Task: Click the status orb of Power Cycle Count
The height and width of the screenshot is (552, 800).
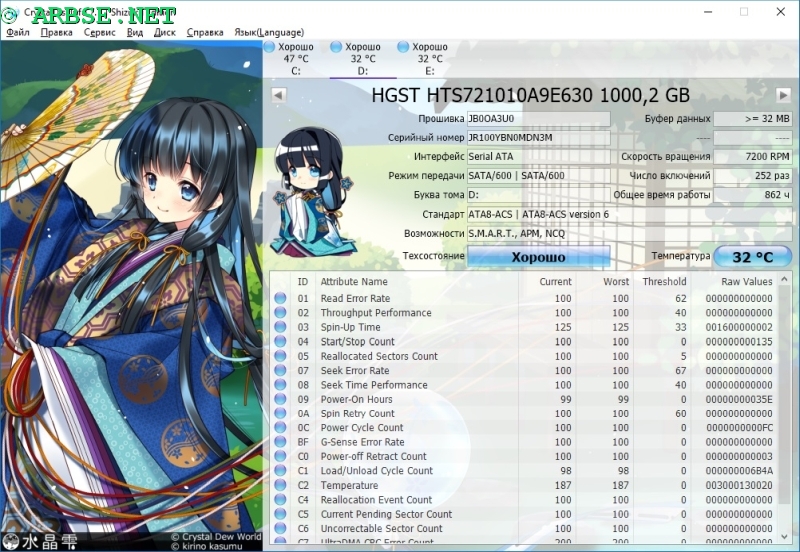Action: (280, 428)
